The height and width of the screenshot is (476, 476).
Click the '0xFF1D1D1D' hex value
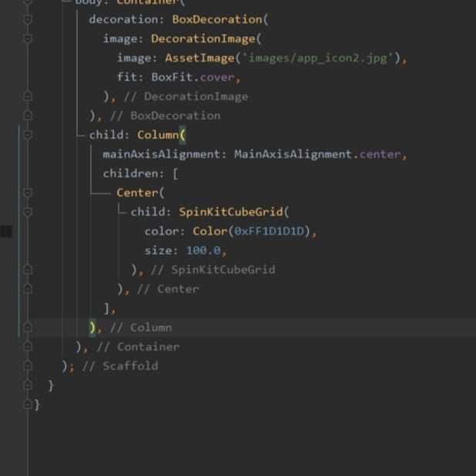click(x=270, y=231)
